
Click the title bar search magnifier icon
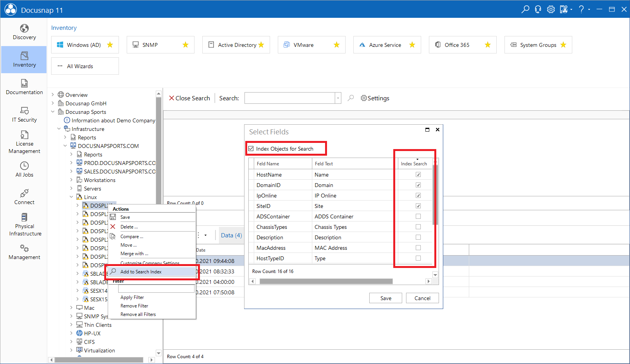tap(525, 9)
